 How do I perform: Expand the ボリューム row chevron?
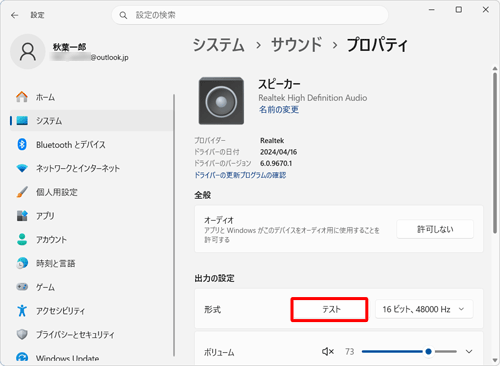[x=469, y=351]
